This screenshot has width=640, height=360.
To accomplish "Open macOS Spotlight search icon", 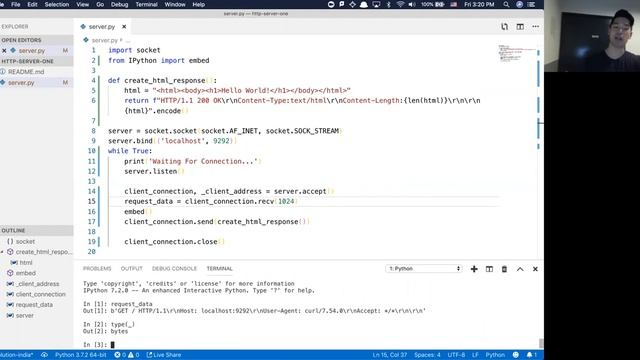I will coord(506,4).
